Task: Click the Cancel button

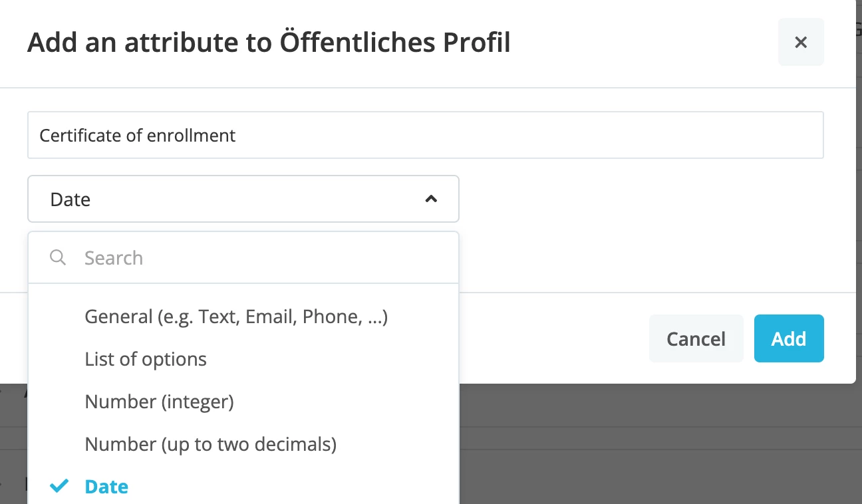Action: [696, 338]
